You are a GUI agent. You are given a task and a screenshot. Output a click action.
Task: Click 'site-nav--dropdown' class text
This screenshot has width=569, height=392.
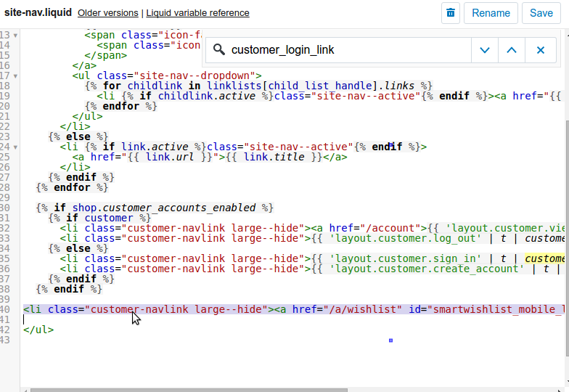[195, 75]
